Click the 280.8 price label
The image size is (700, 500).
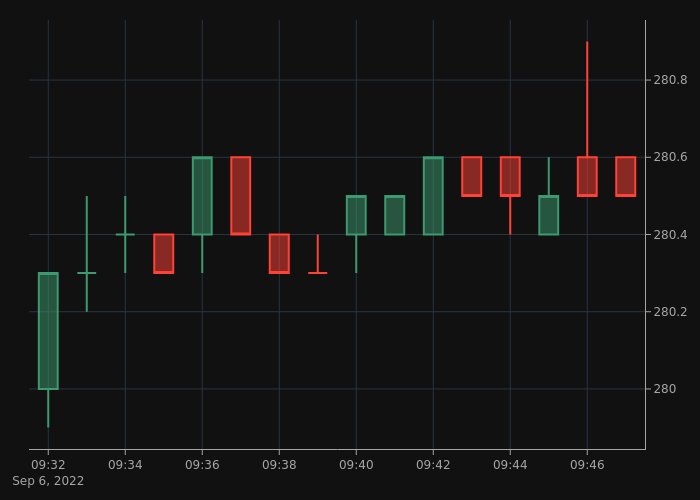[670, 80]
